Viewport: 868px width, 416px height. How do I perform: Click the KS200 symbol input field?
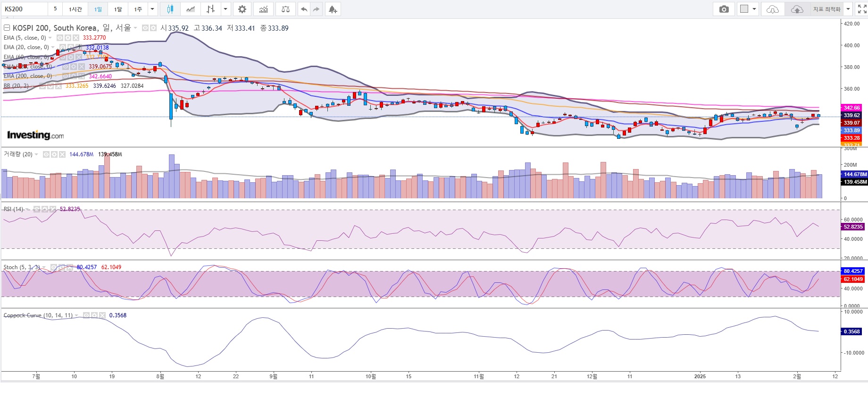pyautogui.click(x=24, y=9)
